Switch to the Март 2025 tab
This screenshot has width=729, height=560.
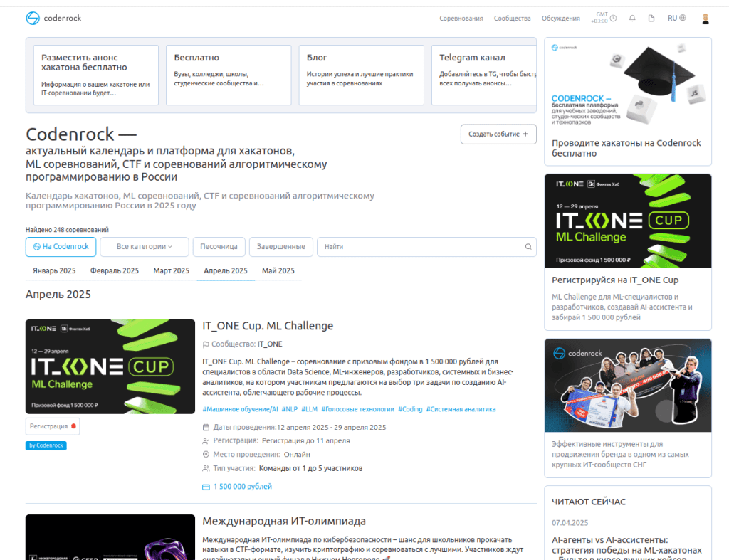[x=171, y=271]
